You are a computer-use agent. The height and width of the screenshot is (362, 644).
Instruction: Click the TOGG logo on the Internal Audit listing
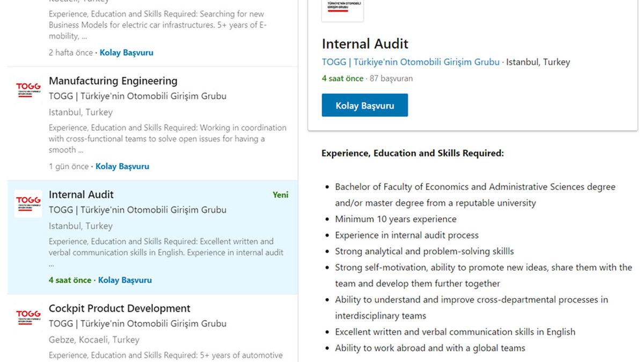28,203
